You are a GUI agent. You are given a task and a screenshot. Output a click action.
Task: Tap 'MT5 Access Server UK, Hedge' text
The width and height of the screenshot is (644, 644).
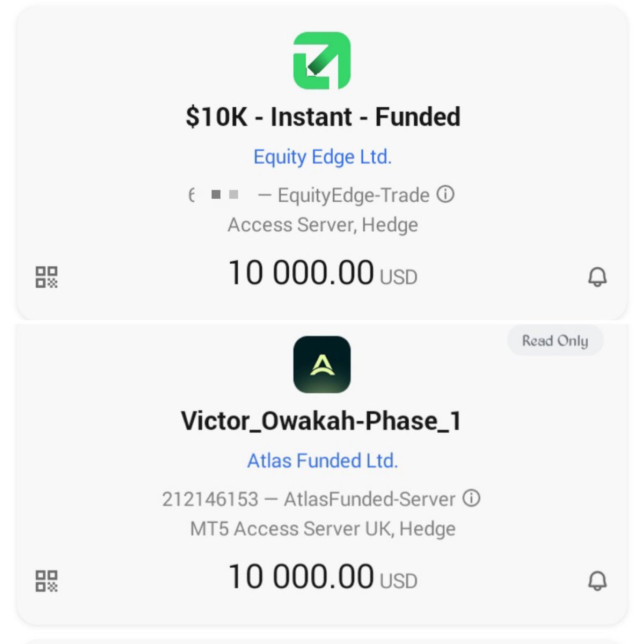point(323,529)
